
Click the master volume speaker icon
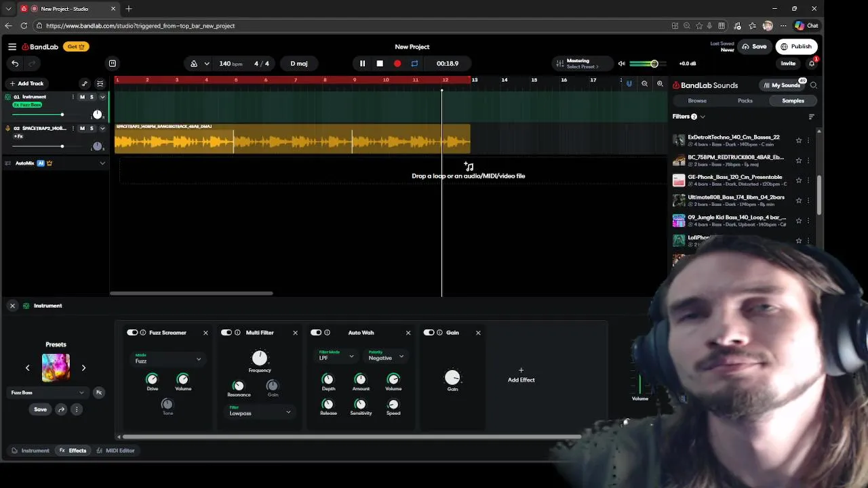tap(621, 64)
